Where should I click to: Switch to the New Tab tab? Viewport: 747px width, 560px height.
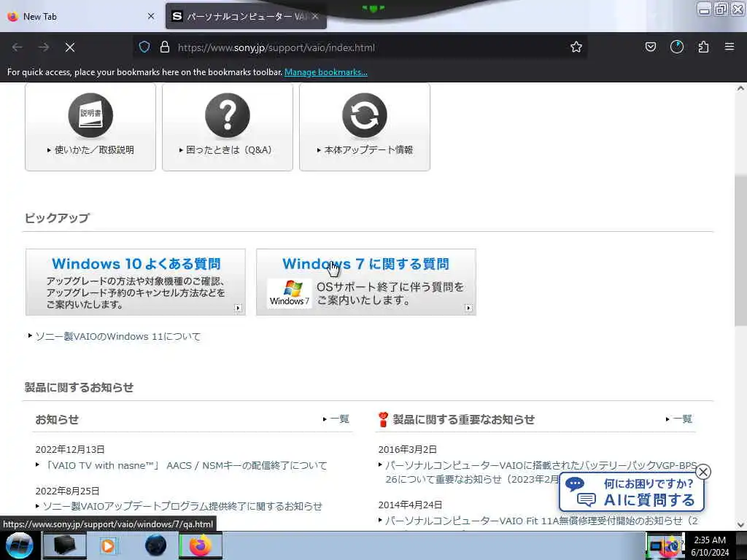click(x=81, y=16)
